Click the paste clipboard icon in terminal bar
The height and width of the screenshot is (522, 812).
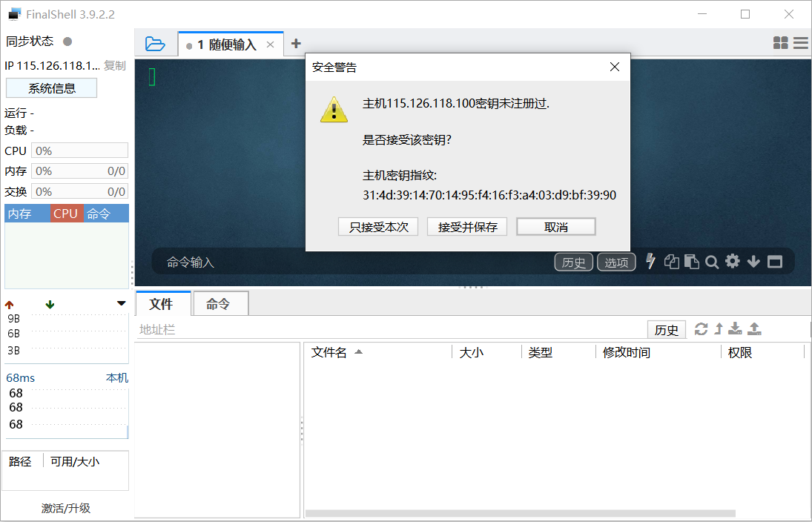692,262
